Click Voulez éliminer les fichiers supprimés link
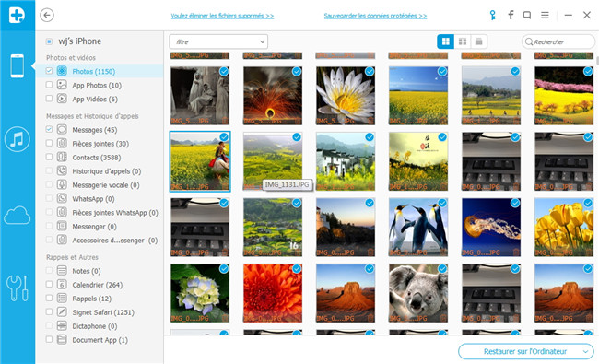The image size is (599, 364). [x=222, y=16]
